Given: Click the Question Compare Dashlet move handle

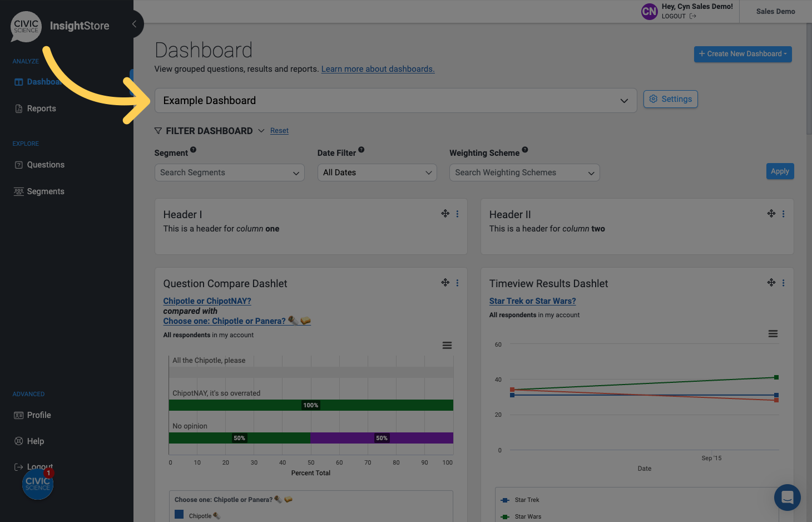Looking at the screenshot, I should click(445, 283).
